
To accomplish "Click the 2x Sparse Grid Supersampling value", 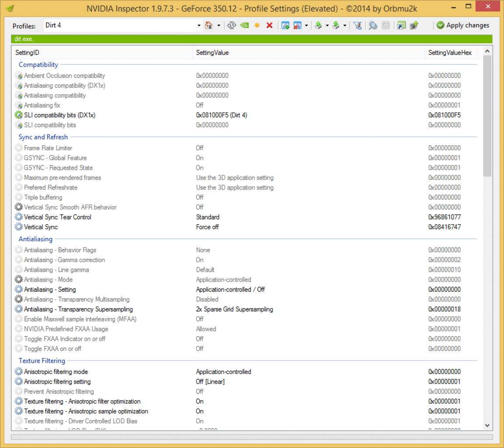I will tap(235, 309).
